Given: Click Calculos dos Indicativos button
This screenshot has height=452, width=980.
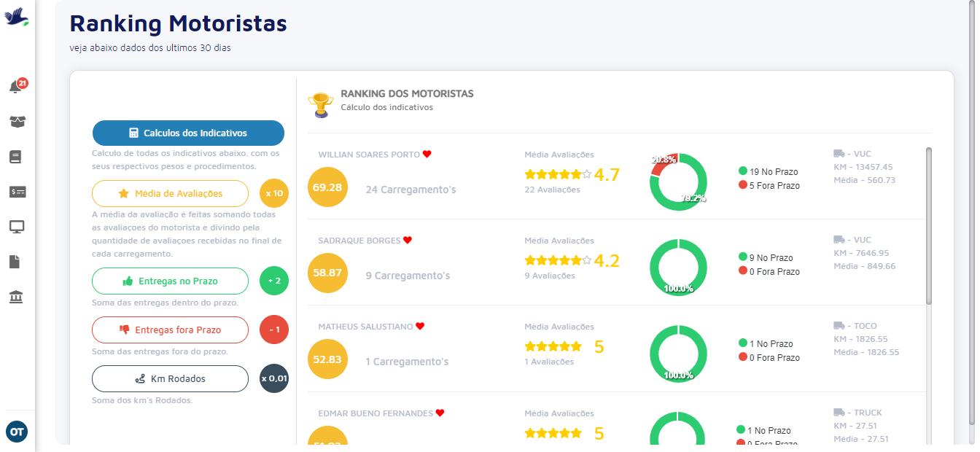Looking at the screenshot, I should click(188, 133).
